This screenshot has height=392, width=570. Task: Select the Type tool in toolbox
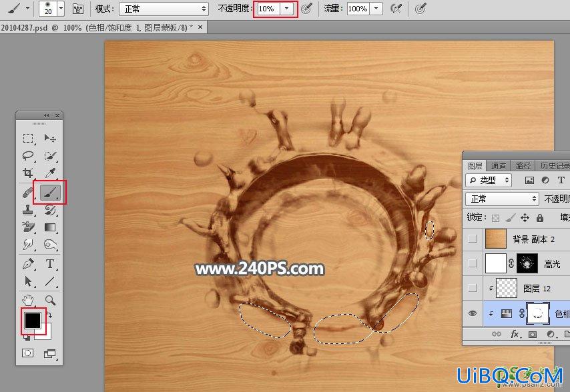point(50,264)
